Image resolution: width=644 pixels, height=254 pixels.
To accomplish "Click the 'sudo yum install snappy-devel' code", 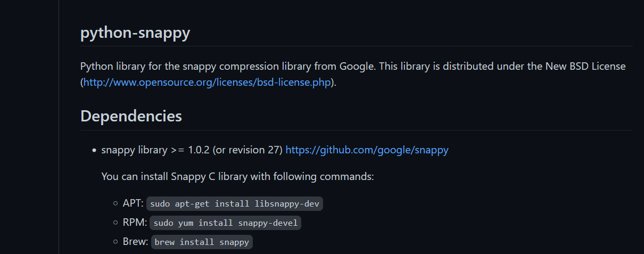I will [x=226, y=223].
